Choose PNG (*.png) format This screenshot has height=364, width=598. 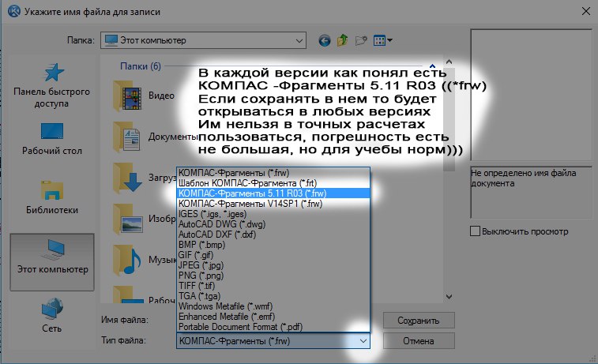[x=273, y=276]
